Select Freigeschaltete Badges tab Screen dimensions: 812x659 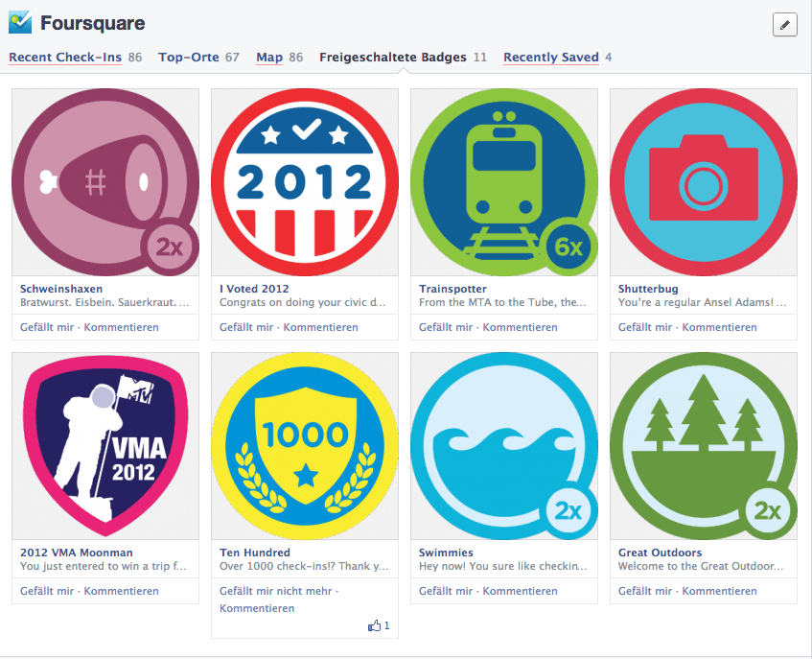tap(392, 57)
